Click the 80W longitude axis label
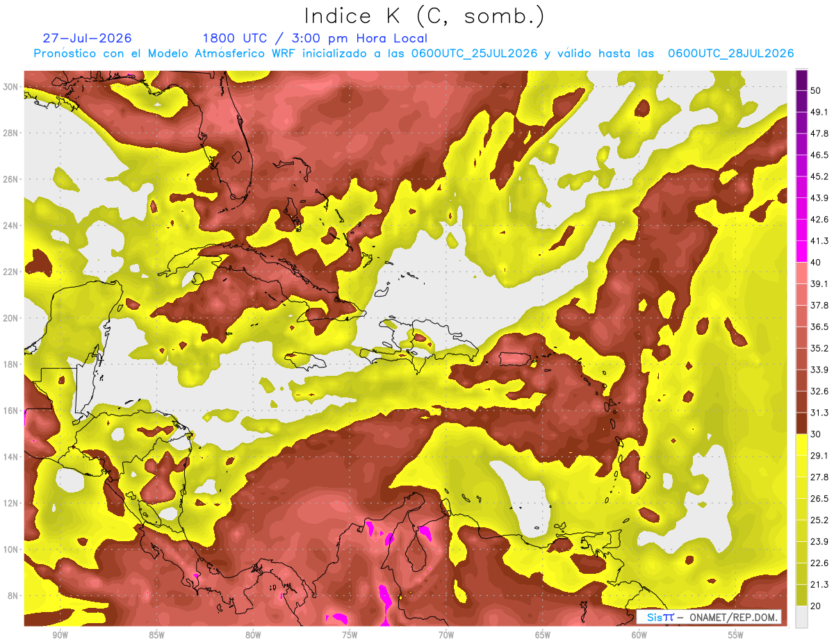Image resolution: width=834 pixels, height=644 pixels. point(253,635)
